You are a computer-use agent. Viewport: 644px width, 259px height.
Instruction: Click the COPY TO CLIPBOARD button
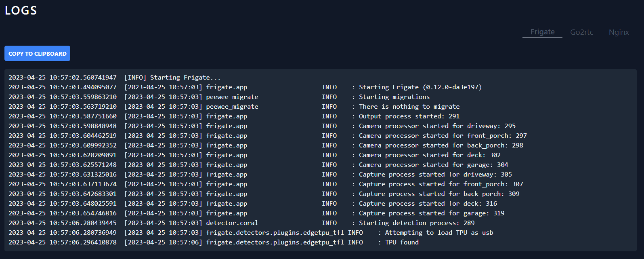click(37, 53)
